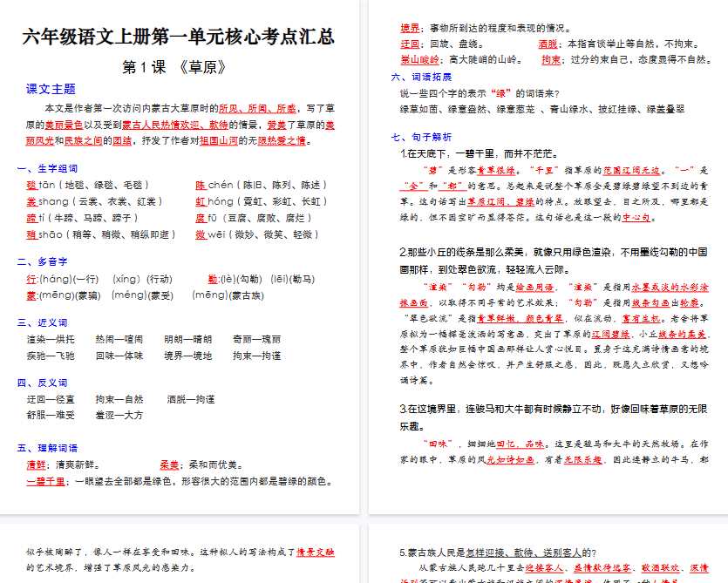Click the section heading 四、反义词
728x583 pixels.
(x=42, y=383)
